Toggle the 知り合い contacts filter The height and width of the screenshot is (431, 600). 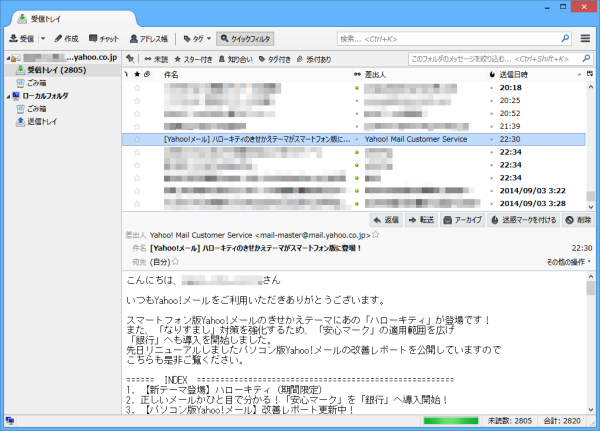pyautogui.click(x=236, y=59)
